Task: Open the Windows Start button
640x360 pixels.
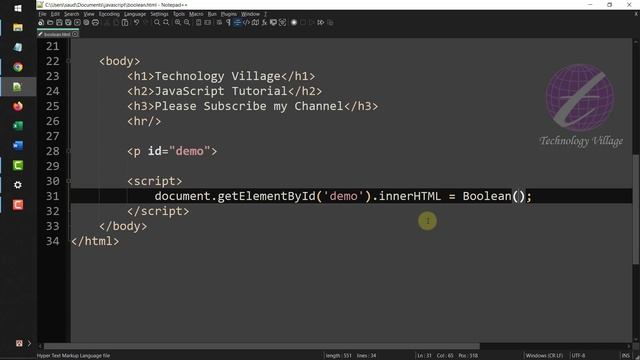Action: (x=18, y=8)
